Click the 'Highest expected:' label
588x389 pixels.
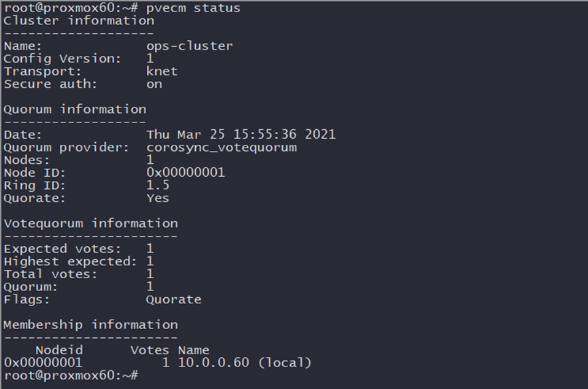tap(71, 261)
